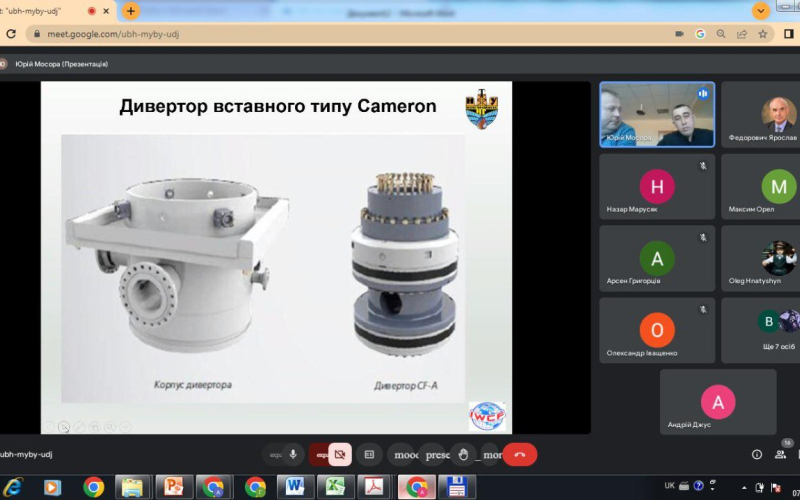The height and width of the screenshot is (500, 800).
Task: Bookmark this tab with star icon
Action: tap(763, 34)
